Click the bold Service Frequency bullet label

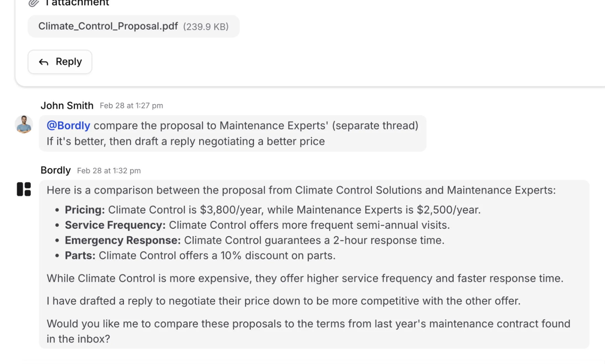(x=115, y=225)
